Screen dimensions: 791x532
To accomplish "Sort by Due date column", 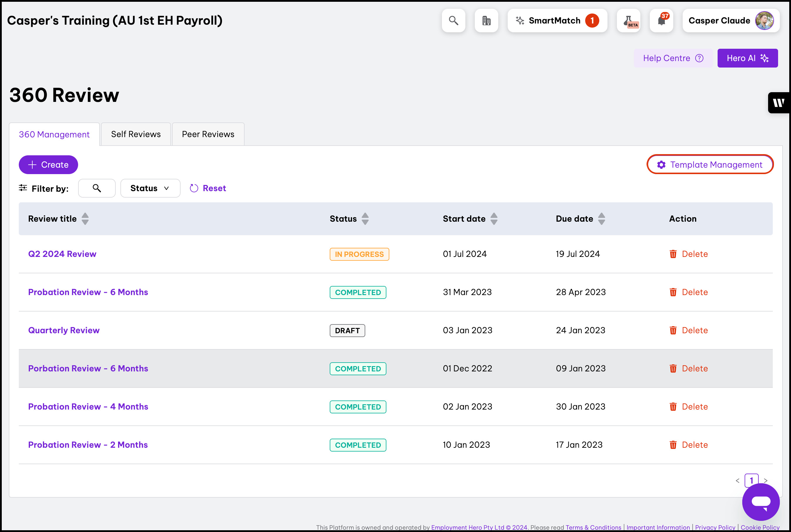I will tap(601, 219).
